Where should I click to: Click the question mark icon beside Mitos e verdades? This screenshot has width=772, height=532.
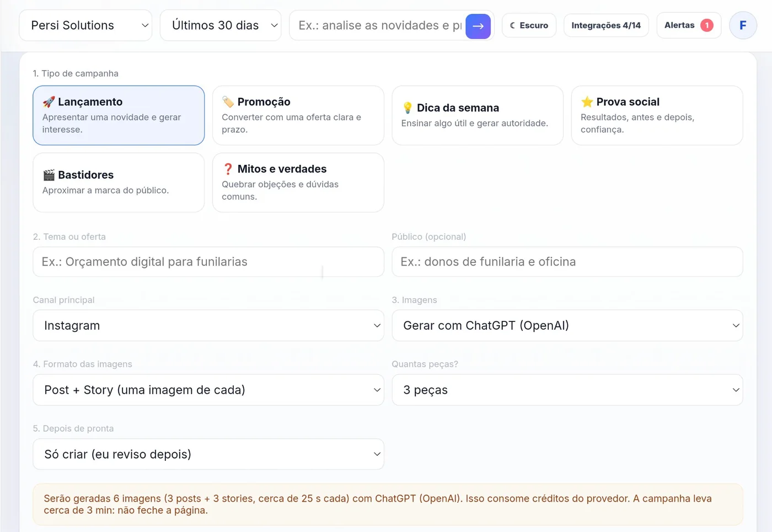(x=228, y=169)
